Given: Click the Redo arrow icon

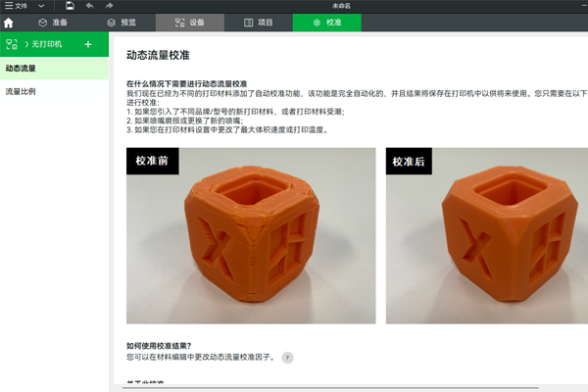Looking at the screenshot, I should click(x=107, y=6).
